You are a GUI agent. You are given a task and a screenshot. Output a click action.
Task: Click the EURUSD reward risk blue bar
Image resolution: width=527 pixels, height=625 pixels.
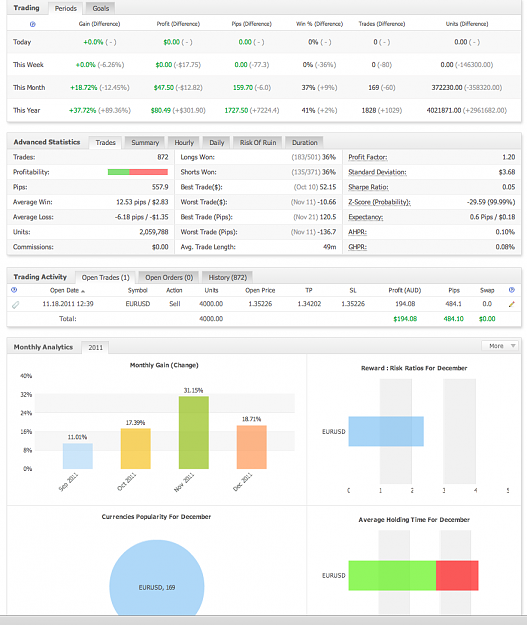click(386, 431)
